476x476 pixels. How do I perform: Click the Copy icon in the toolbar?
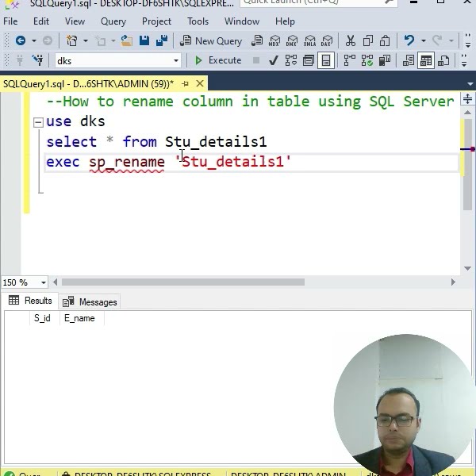(368, 40)
